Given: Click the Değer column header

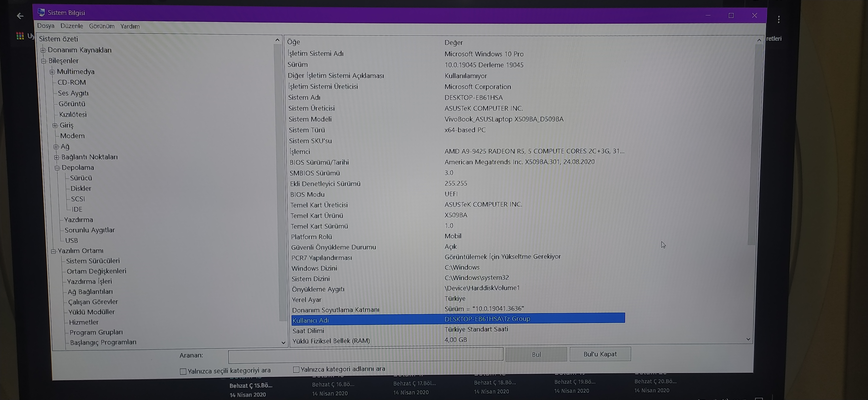Looking at the screenshot, I should point(454,43).
